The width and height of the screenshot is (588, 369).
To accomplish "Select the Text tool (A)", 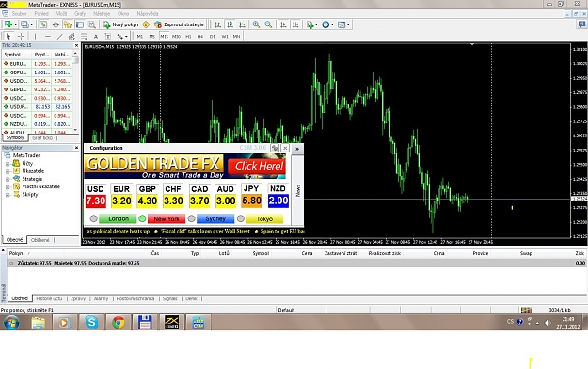I will click(x=96, y=37).
